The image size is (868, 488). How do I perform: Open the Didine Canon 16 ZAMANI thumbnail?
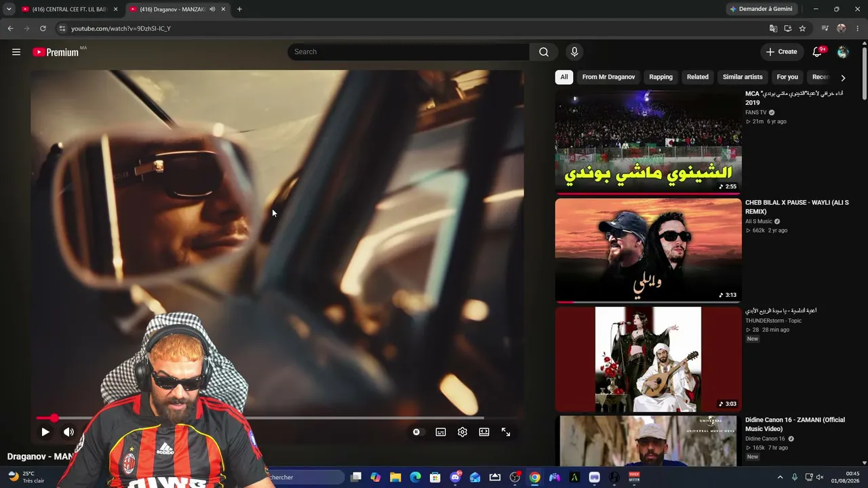click(x=648, y=441)
